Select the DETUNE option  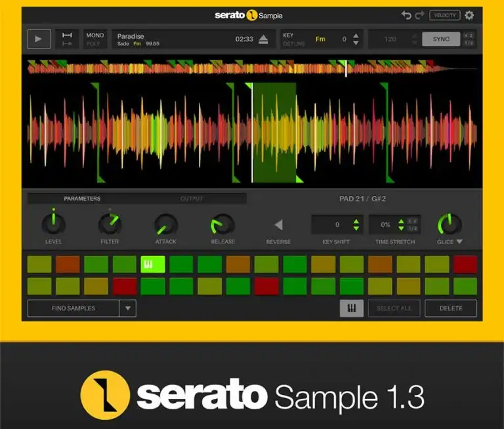294,43
